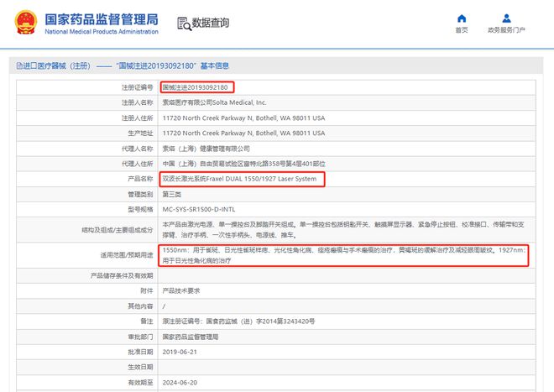Image resolution: width=554 pixels, height=392 pixels.
Task: Click expiry date 2024-06-20
Action: [x=180, y=383]
